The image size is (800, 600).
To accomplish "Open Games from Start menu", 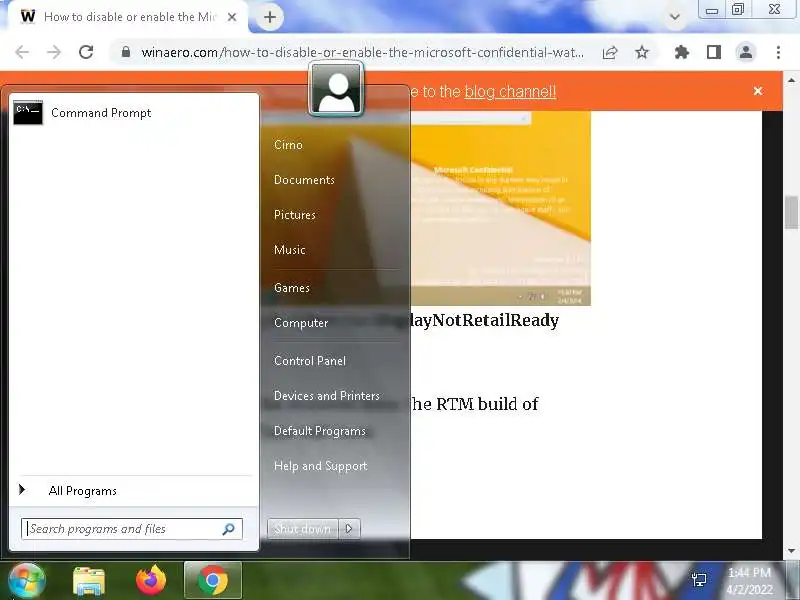I will [292, 288].
